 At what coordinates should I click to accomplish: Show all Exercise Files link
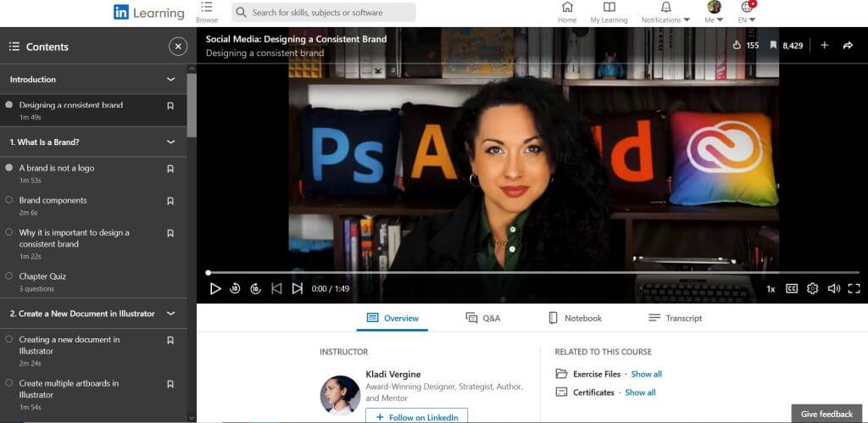pos(646,374)
